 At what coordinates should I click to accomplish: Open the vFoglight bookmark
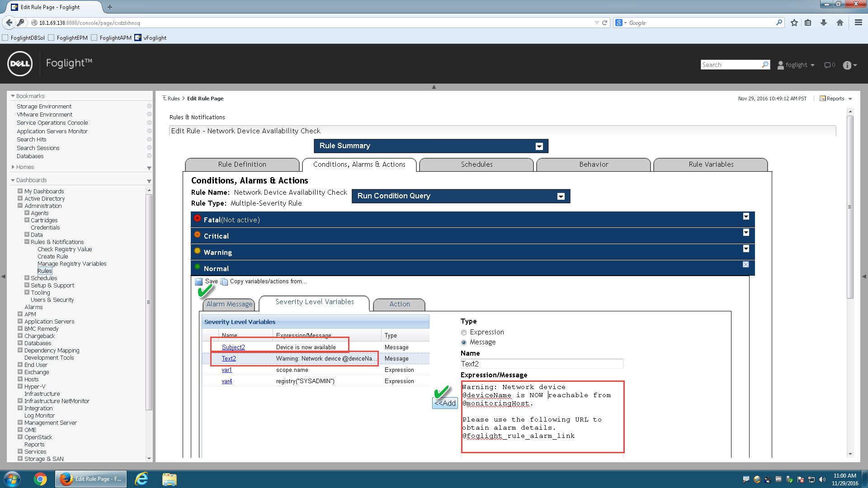point(151,38)
